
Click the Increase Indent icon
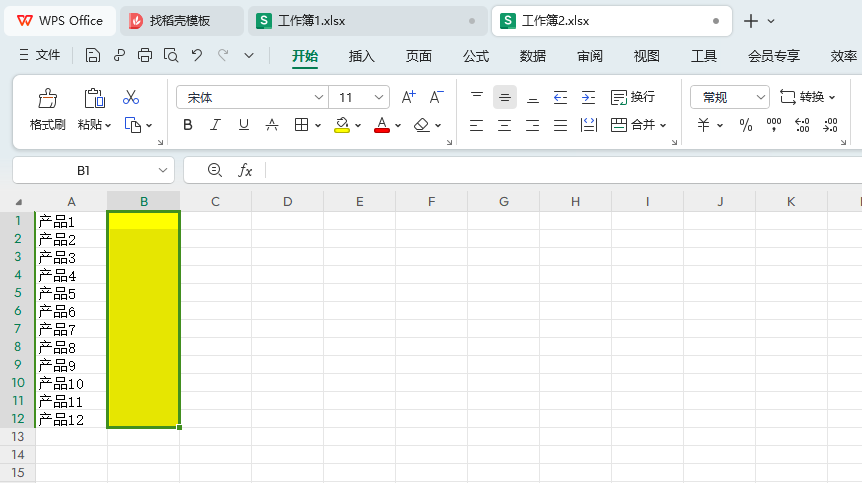[x=588, y=97]
